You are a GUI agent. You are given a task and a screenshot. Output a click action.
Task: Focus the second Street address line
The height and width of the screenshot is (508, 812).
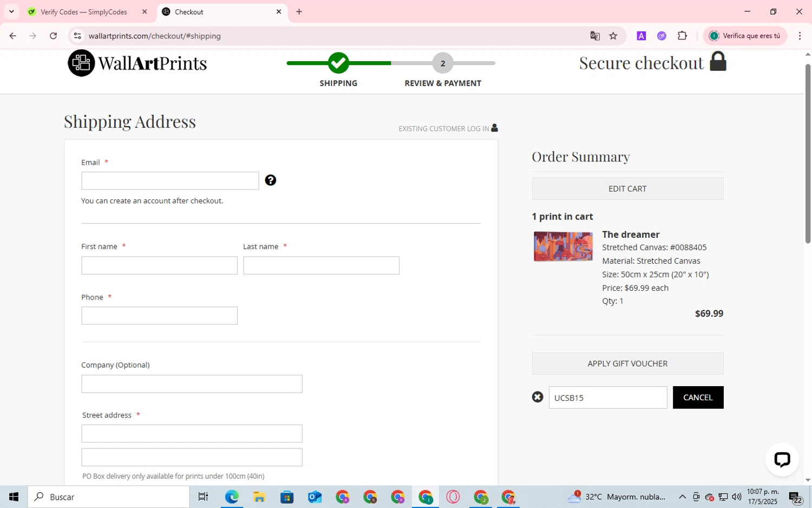[192, 457]
